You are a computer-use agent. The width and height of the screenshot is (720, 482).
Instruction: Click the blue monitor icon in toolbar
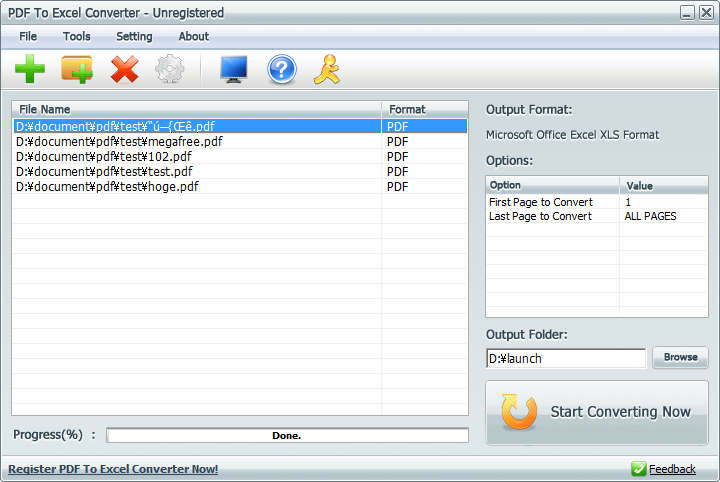point(234,69)
